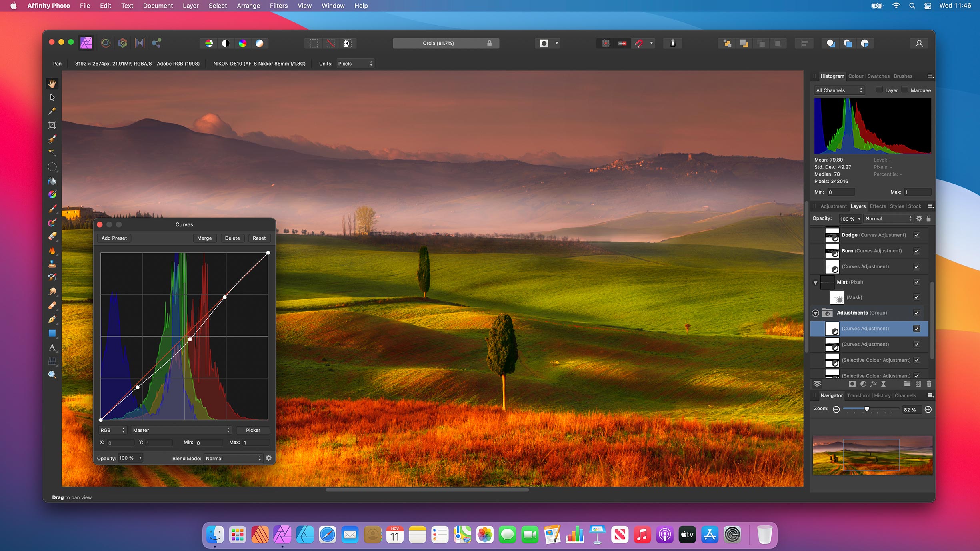
Task: Expand the Blend Mode dropdown in Curves
Action: 232,458
